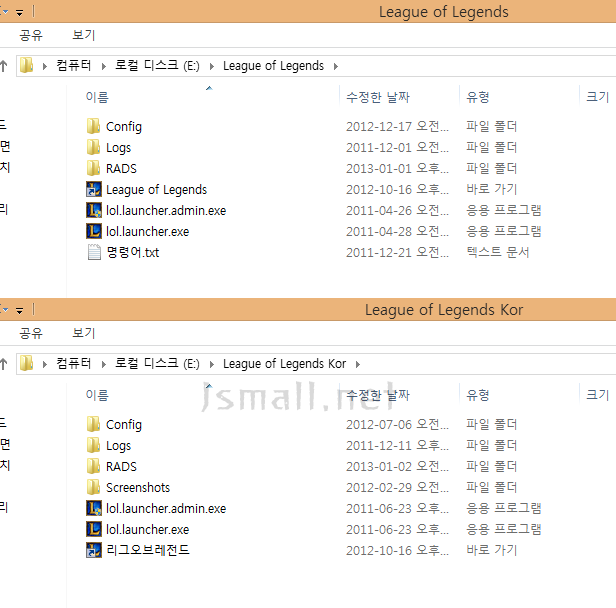
Task: Sort by 이름 column in League of Legends Kor window
Action: coord(97,395)
